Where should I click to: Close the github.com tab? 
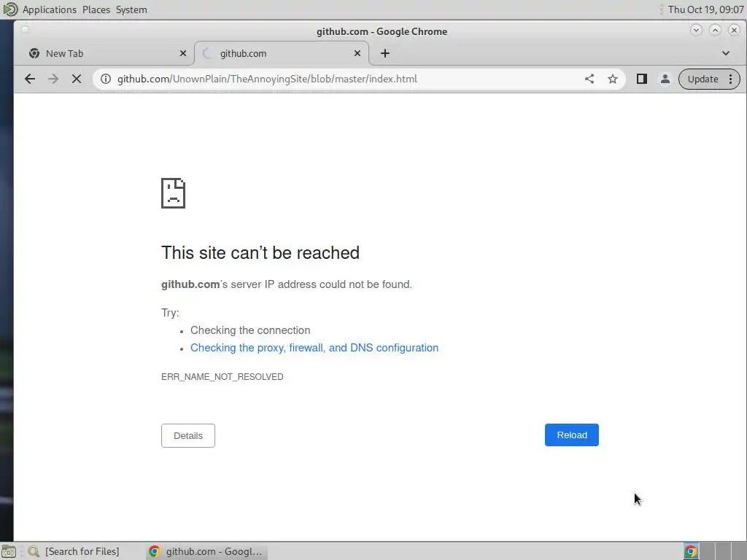click(357, 53)
